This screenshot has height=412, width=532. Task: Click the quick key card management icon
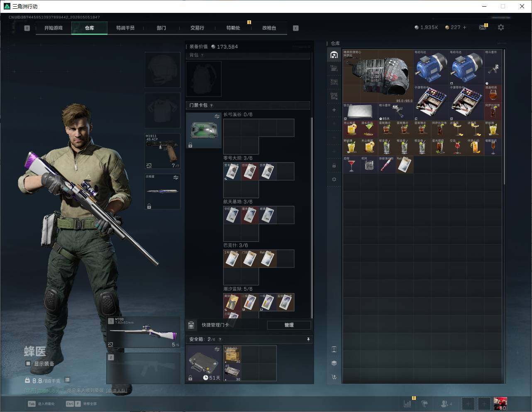tap(191, 325)
